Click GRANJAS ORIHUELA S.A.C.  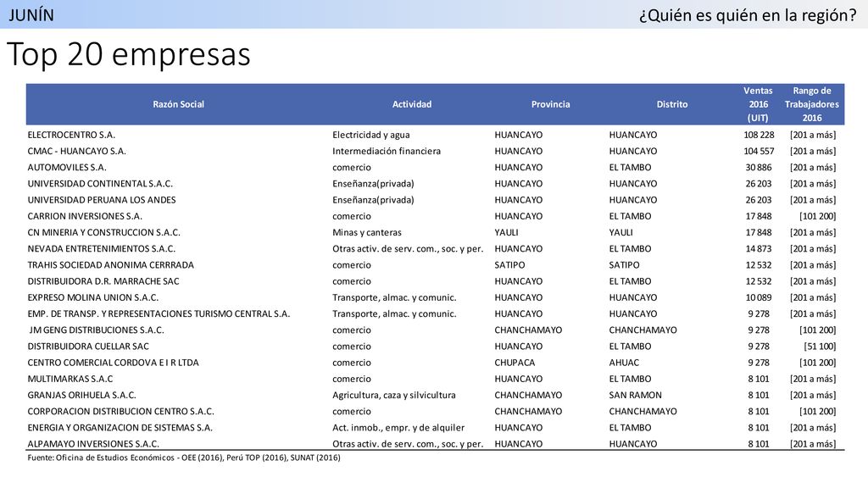(x=82, y=395)
